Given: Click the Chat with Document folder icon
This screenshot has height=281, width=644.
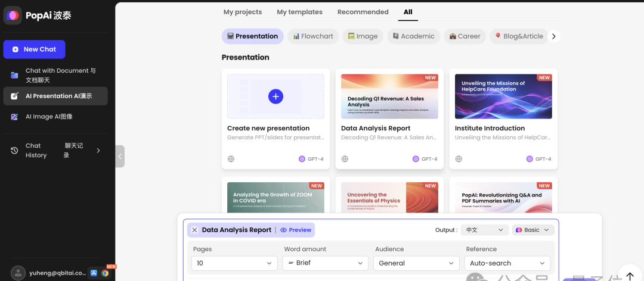Looking at the screenshot, I should pos(14,75).
